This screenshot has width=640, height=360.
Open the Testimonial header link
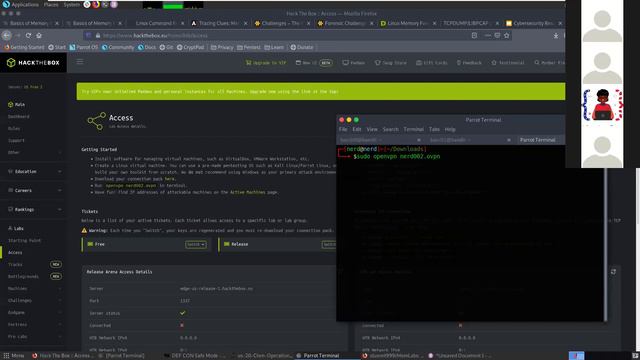508,63
